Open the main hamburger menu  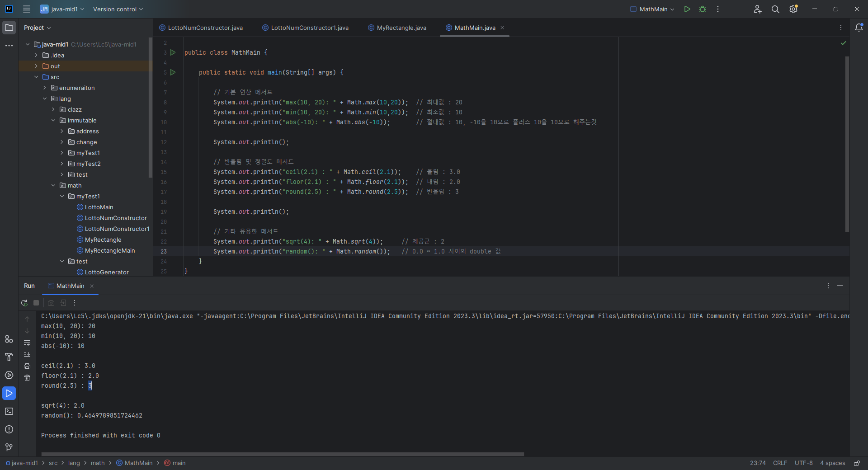27,9
